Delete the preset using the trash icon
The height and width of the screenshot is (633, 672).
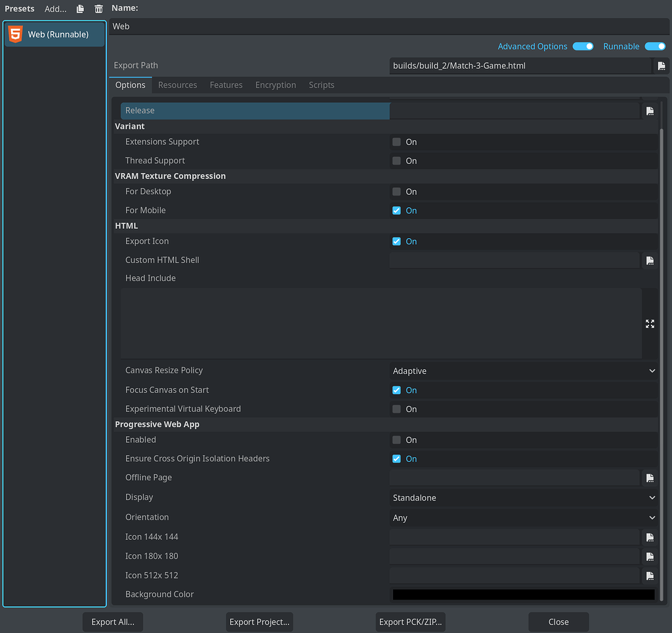(98, 9)
